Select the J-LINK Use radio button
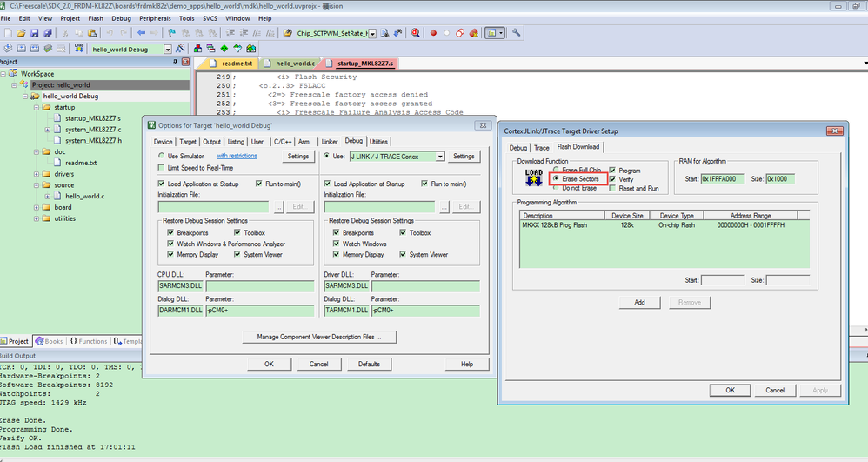Screen dimensions: 868x462 pyautogui.click(x=327, y=157)
